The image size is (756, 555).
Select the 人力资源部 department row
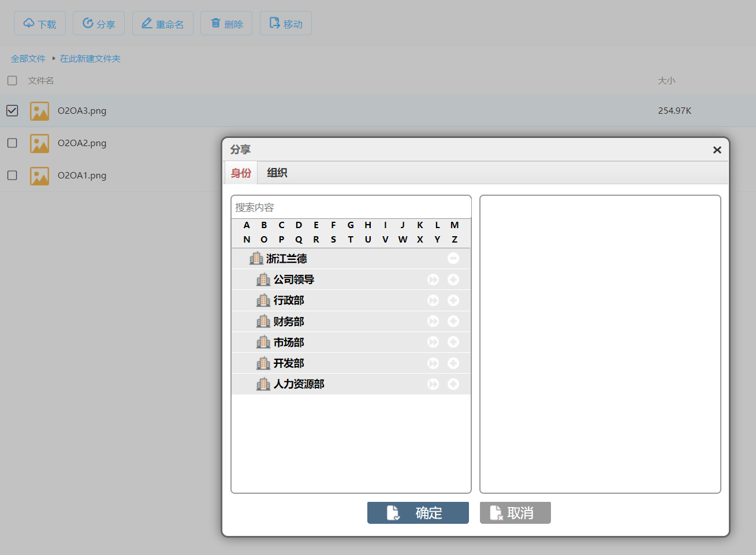click(351, 384)
